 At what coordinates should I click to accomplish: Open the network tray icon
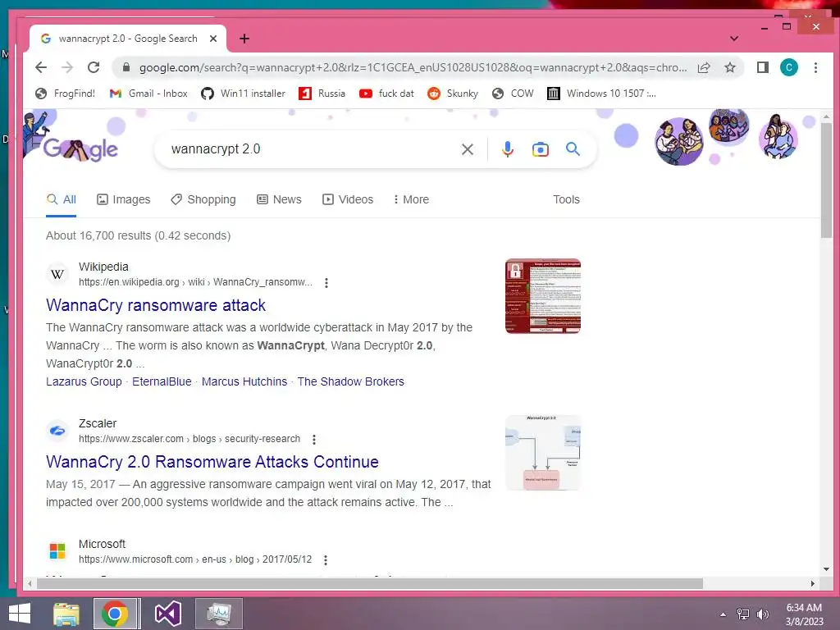pos(743,614)
